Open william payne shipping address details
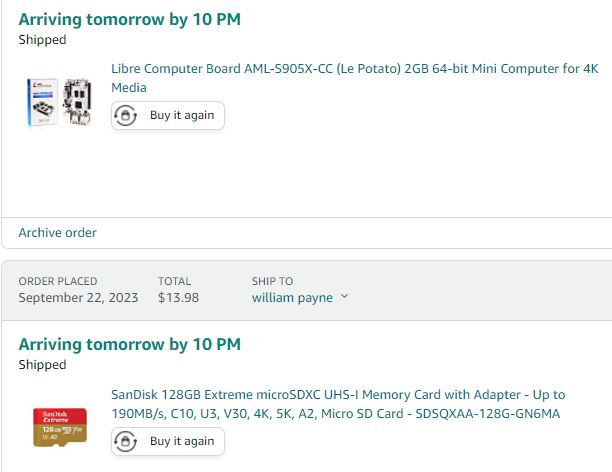The image size is (612, 472). (x=292, y=298)
